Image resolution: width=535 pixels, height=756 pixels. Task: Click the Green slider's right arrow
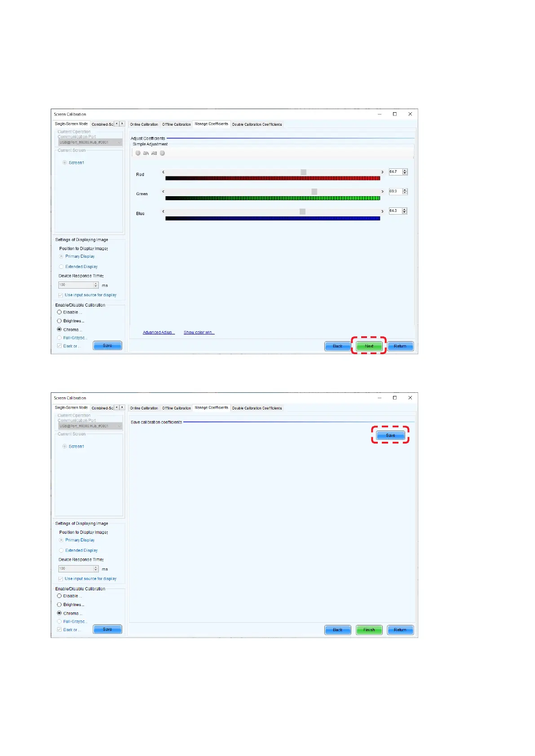(382, 192)
